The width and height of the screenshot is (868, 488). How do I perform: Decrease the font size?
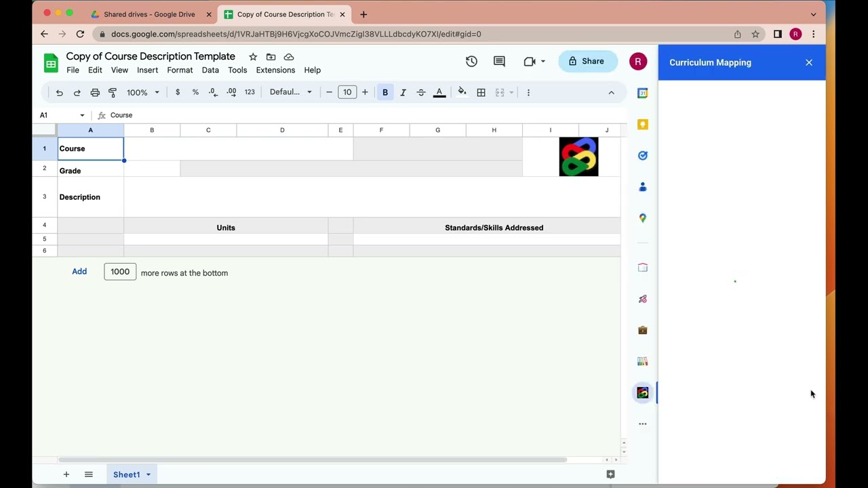329,92
